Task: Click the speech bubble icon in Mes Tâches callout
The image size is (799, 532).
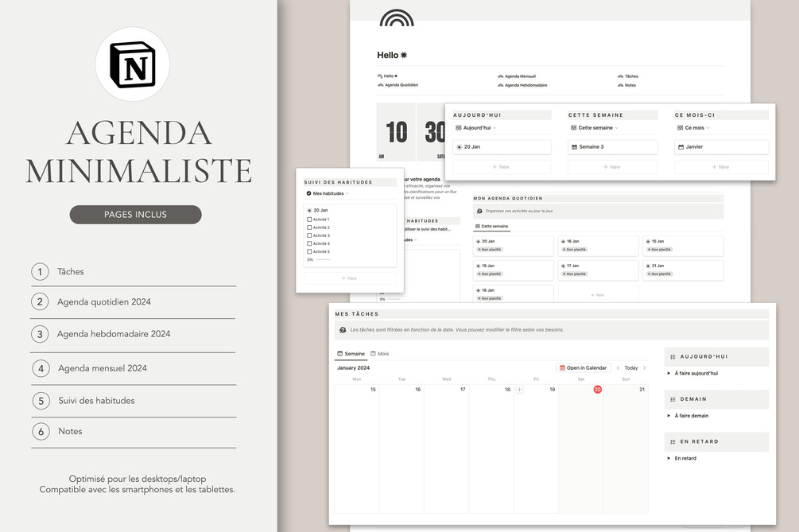Action: 343,330
